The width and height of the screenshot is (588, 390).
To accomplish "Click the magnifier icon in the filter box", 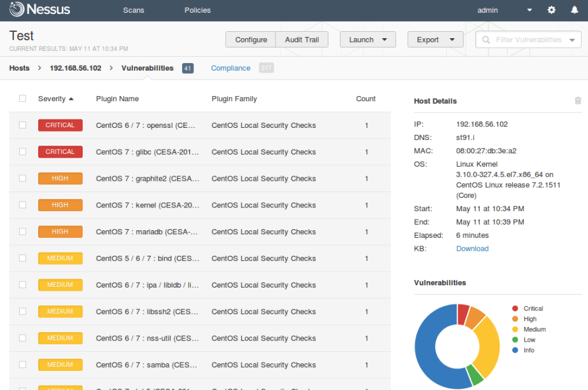I will click(486, 39).
